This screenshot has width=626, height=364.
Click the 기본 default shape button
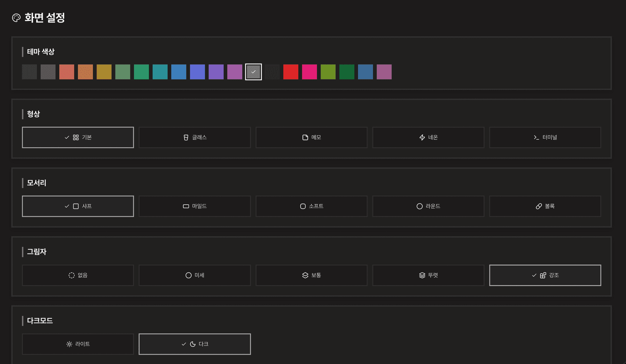(78, 137)
